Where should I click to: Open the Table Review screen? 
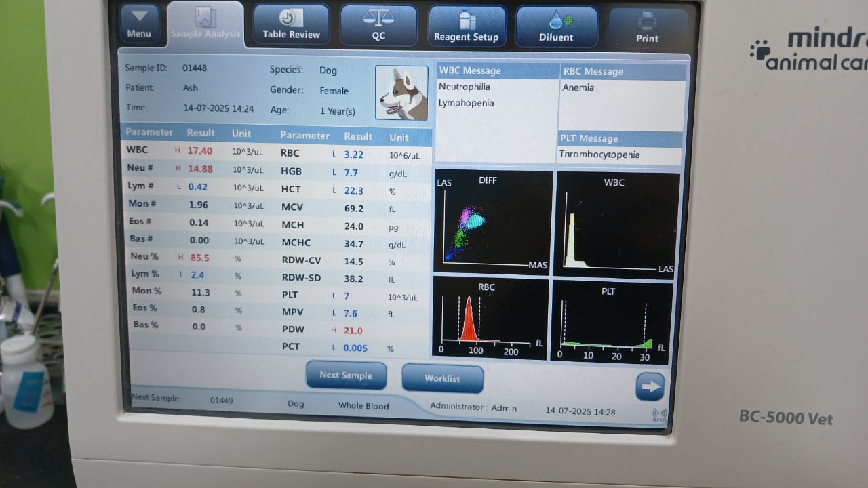pos(292,26)
